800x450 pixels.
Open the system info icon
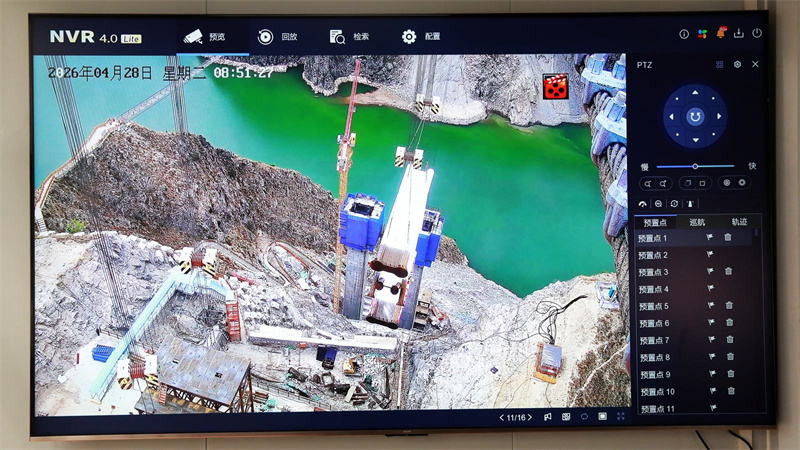pyautogui.click(x=684, y=34)
